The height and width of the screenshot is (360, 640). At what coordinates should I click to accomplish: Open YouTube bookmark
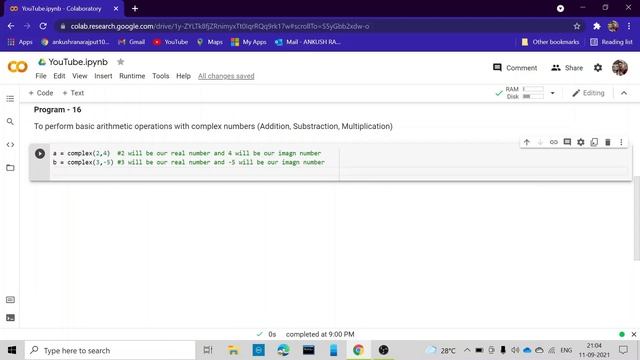point(171,42)
